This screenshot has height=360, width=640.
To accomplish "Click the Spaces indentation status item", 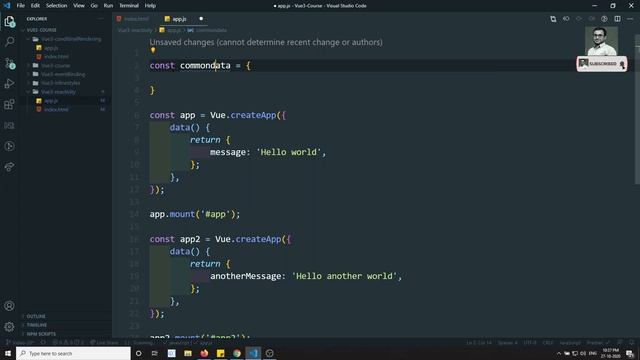I will tap(507, 343).
